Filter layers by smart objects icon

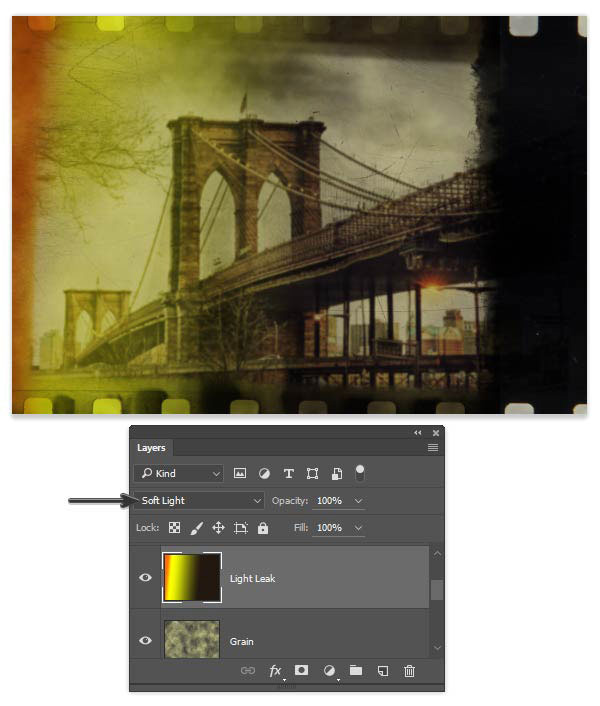[x=337, y=473]
